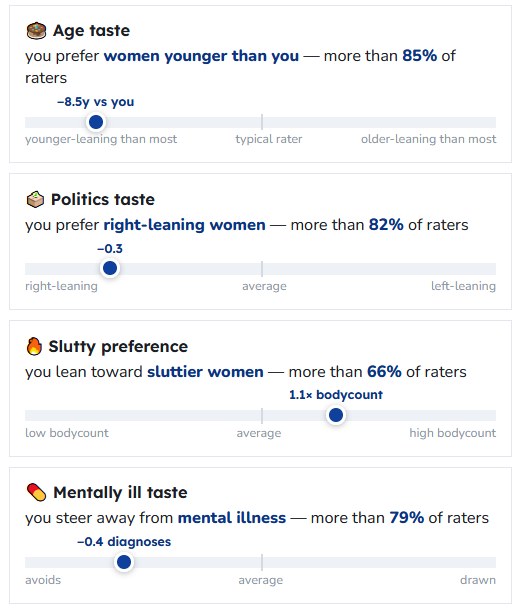Screen dimensions: 520x610
Task: Click the Age taste slider knob
Action: 96,122
